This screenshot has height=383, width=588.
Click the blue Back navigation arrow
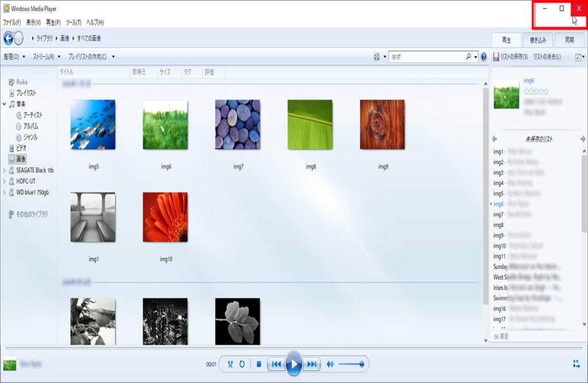tap(8, 38)
